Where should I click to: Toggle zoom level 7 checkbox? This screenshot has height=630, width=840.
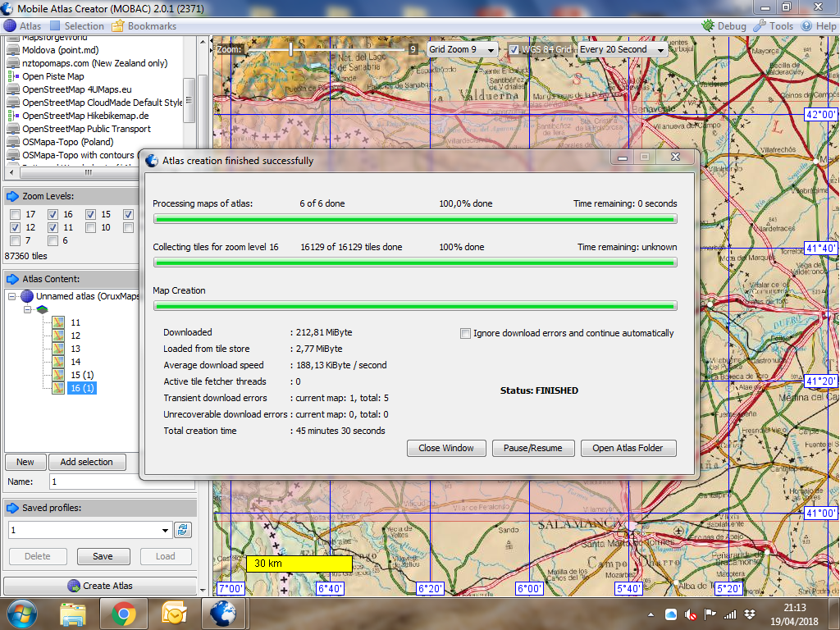pos(15,240)
